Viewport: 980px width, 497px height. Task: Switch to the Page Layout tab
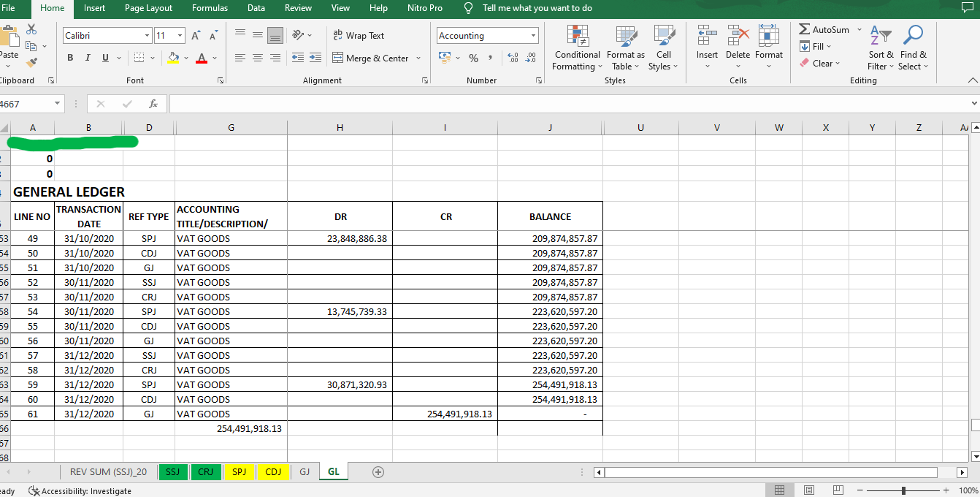click(x=148, y=8)
